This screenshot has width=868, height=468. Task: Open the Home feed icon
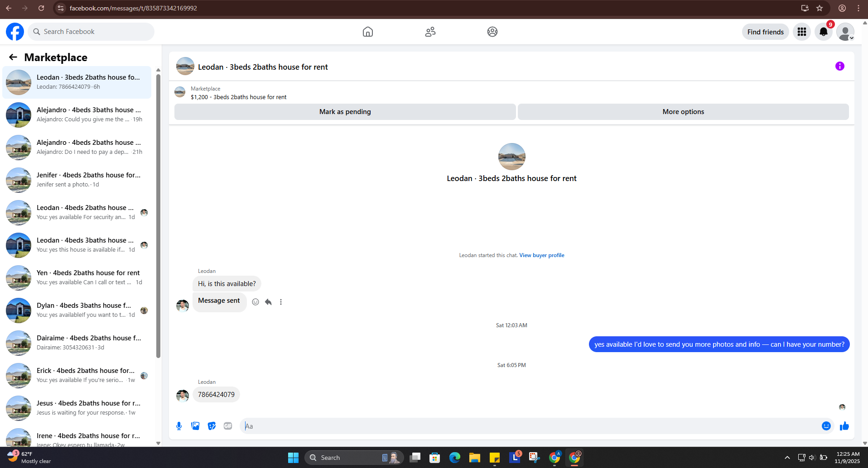(x=368, y=32)
